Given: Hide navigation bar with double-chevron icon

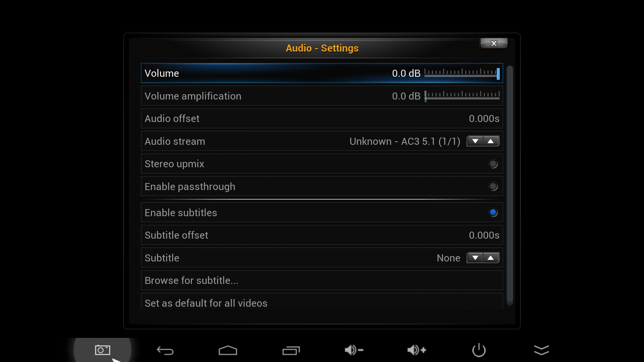Looking at the screenshot, I should tap(541, 350).
